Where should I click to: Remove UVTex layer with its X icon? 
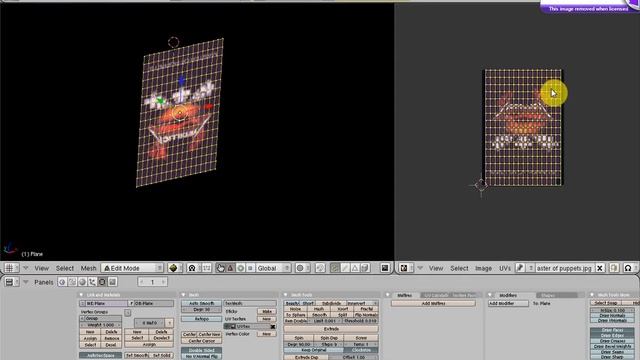[273, 327]
